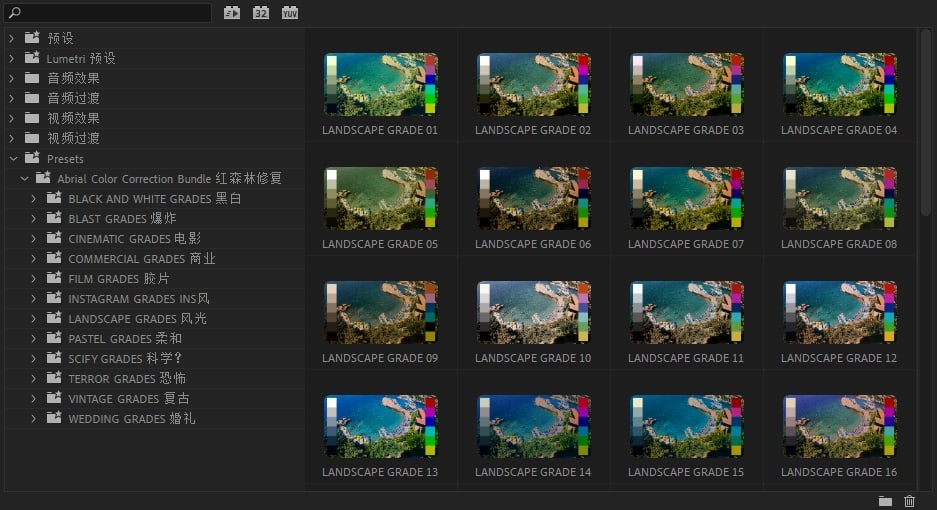Select the LANDSCAPE GRADE 06 thumbnail

(533, 198)
